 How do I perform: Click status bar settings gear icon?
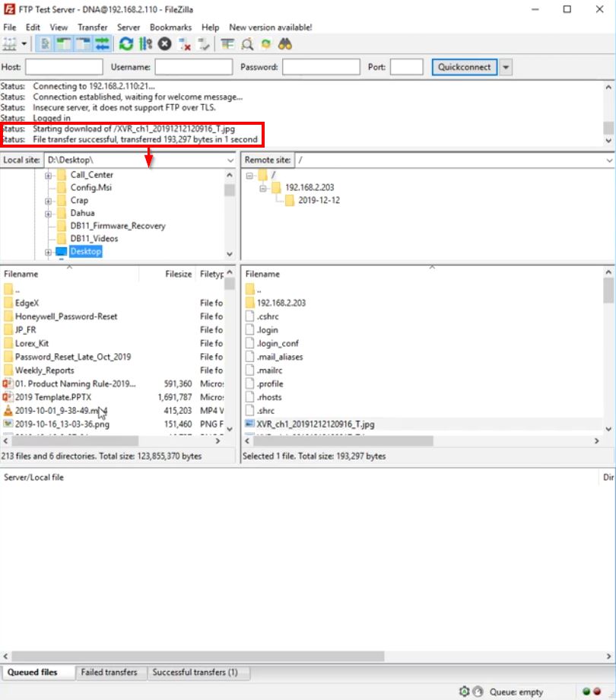click(465, 692)
